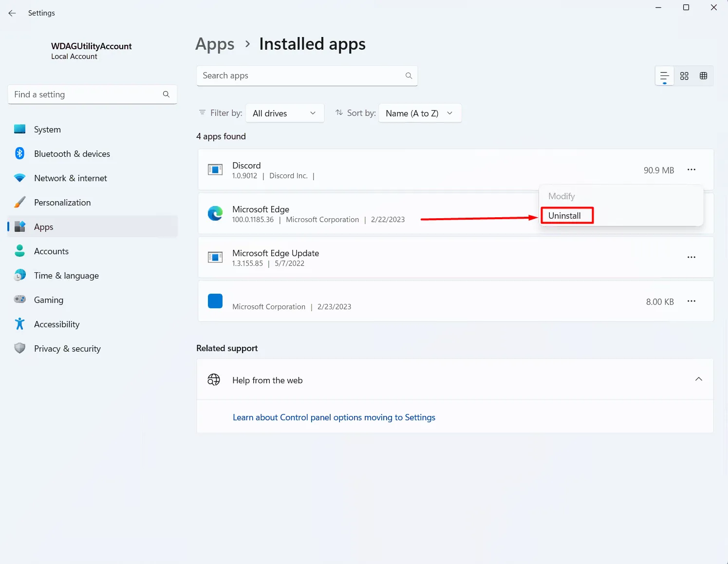Viewport: 728px width, 564px height.
Task: Select Modify in the context menu
Action: point(561,196)
